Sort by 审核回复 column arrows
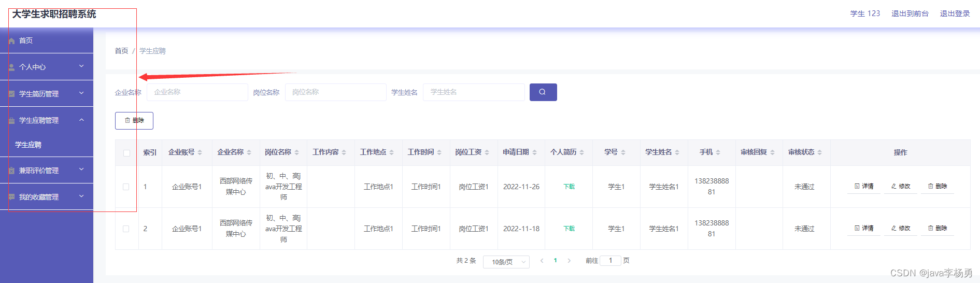The height and width of the screenshot is (283, 980). (x=772, y=152)
